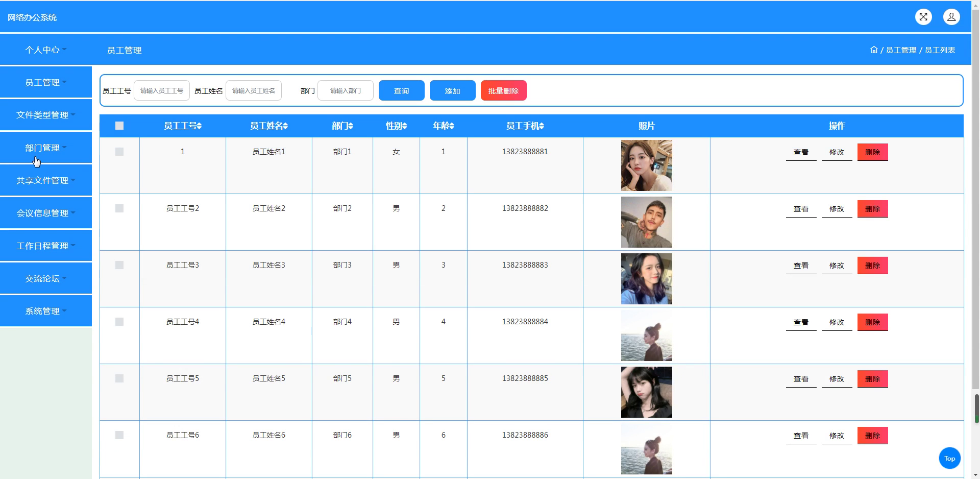The image size is (980, 479).
Task: Open the photo thumbnail of 员工姓名1
Action: (647, 165)
